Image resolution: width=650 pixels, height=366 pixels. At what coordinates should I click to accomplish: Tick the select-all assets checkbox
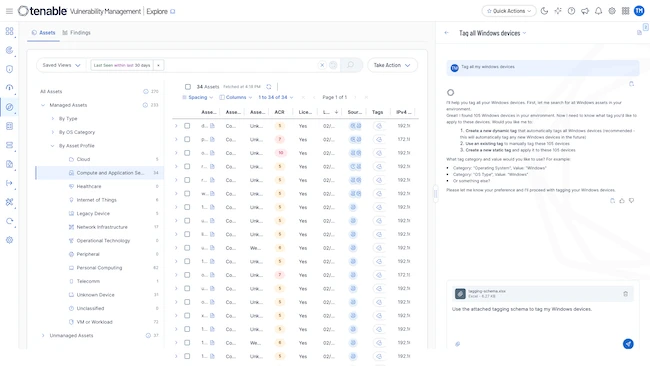[x=188, y=87]
